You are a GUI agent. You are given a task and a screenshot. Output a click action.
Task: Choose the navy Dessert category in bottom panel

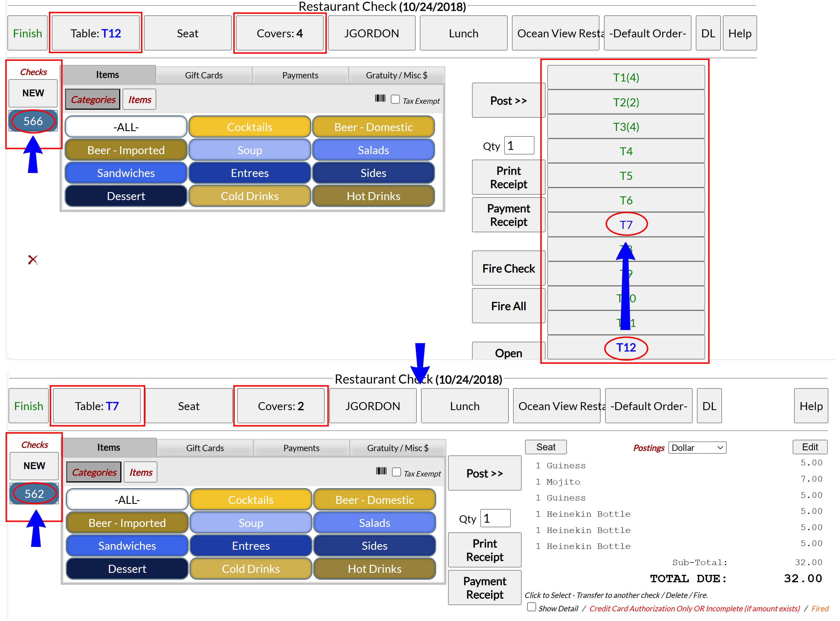click(127, 569)
